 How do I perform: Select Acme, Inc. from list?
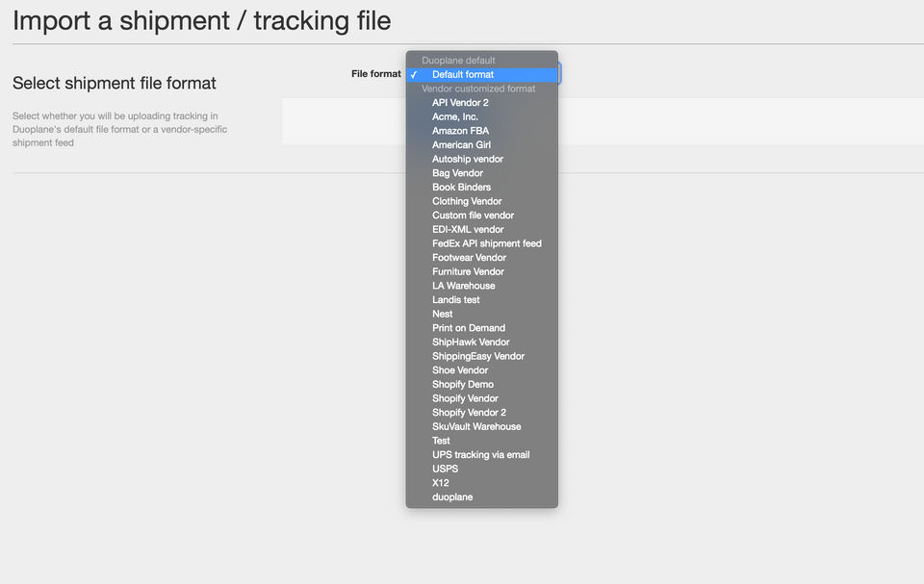point(455,116)
